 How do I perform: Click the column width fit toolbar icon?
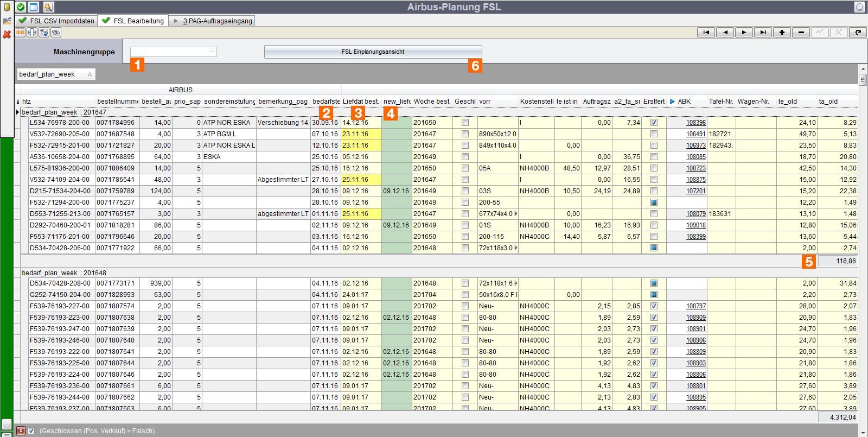(x=32, y=33)
